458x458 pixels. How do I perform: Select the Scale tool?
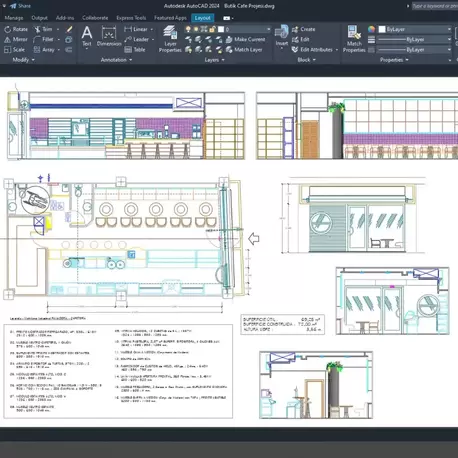[14, 50]
